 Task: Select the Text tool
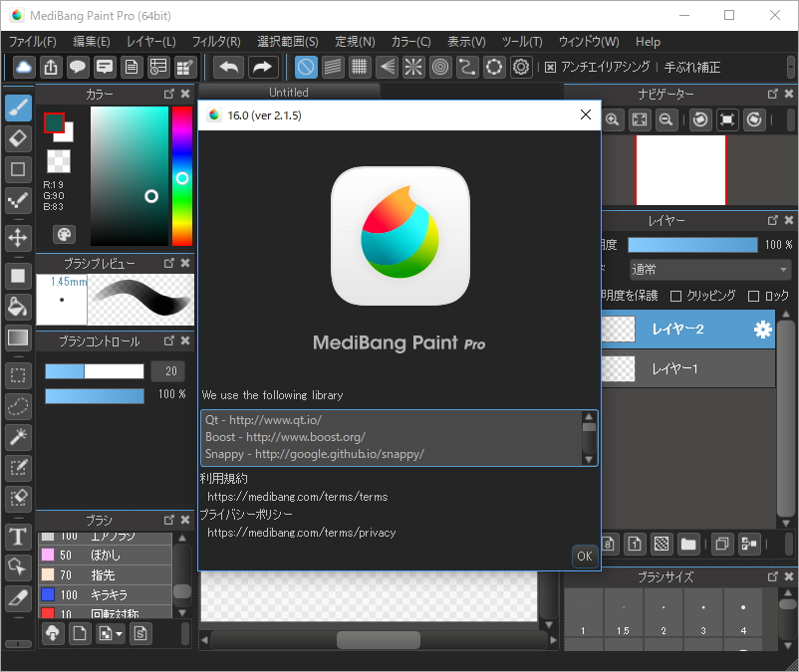18,536
